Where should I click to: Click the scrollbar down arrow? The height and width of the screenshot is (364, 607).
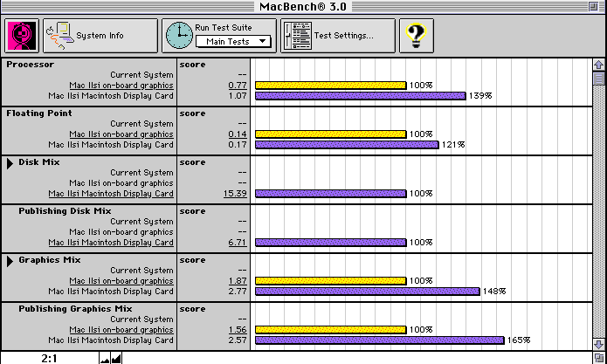point(598,344)
